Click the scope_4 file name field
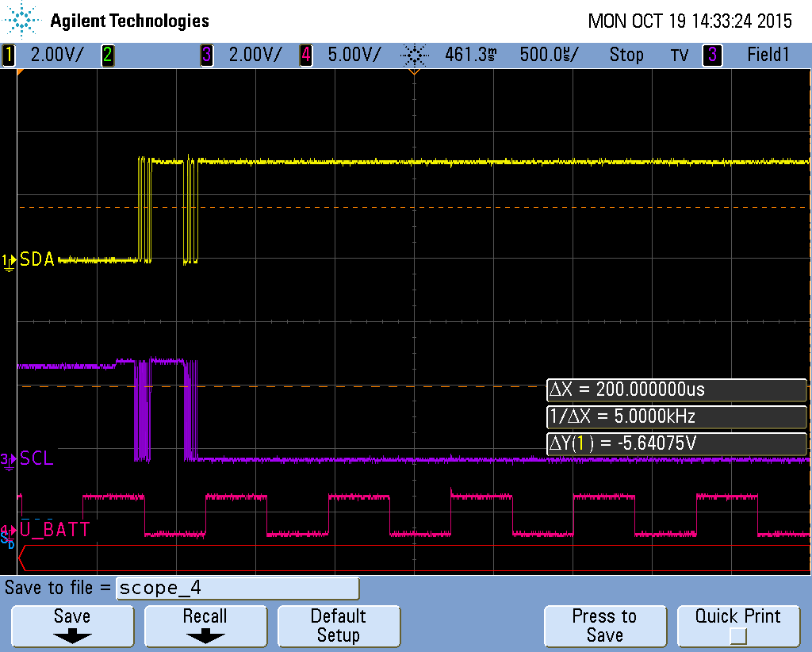This screenshot has width=812, height=652. [238, 589]
